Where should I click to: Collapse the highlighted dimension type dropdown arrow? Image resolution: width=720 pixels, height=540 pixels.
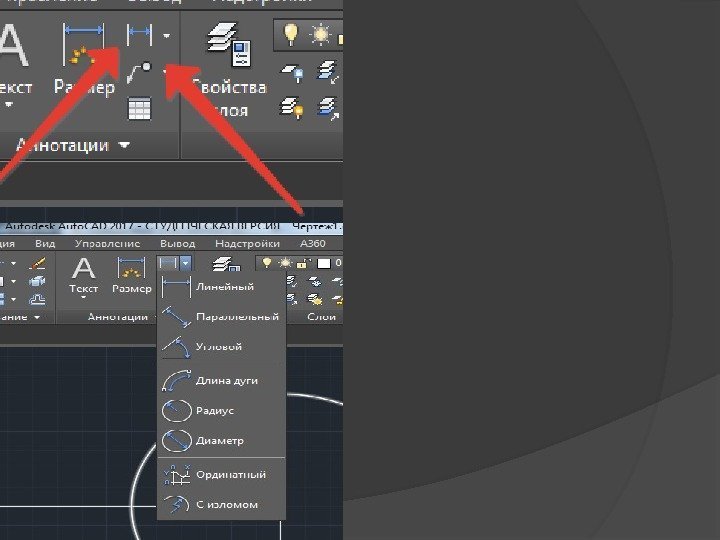186,263
